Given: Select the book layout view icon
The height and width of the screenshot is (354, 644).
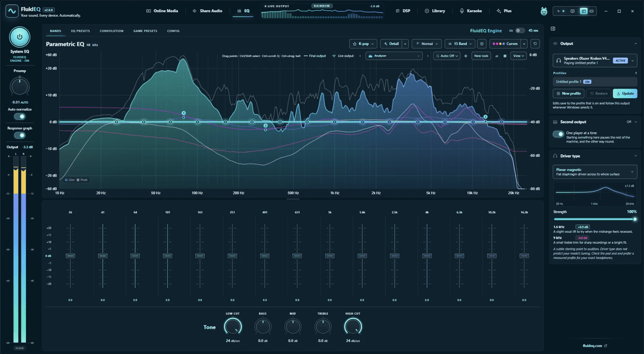Looking at the screenshot, I should pyautogui.click(x=573, y=11).
